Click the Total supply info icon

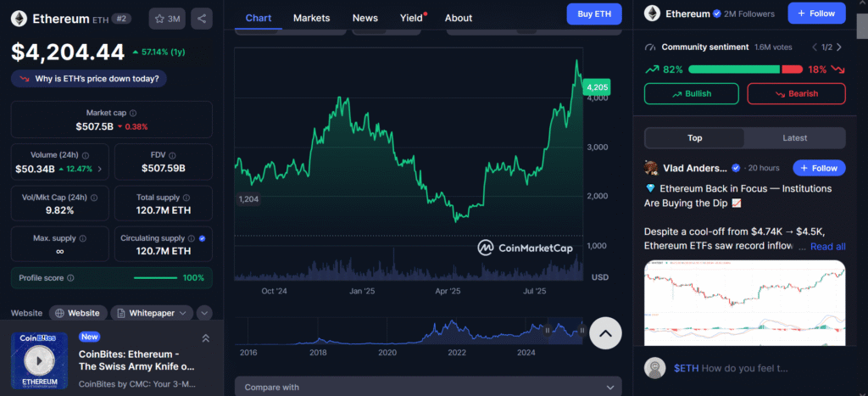click(x=186, y=198)
